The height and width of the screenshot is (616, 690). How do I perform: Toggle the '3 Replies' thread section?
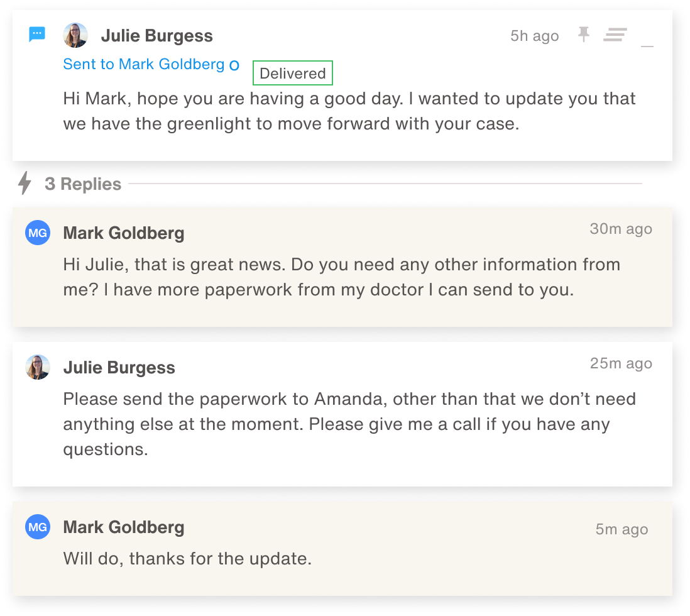pyautogui.click(x=83, y=184)
